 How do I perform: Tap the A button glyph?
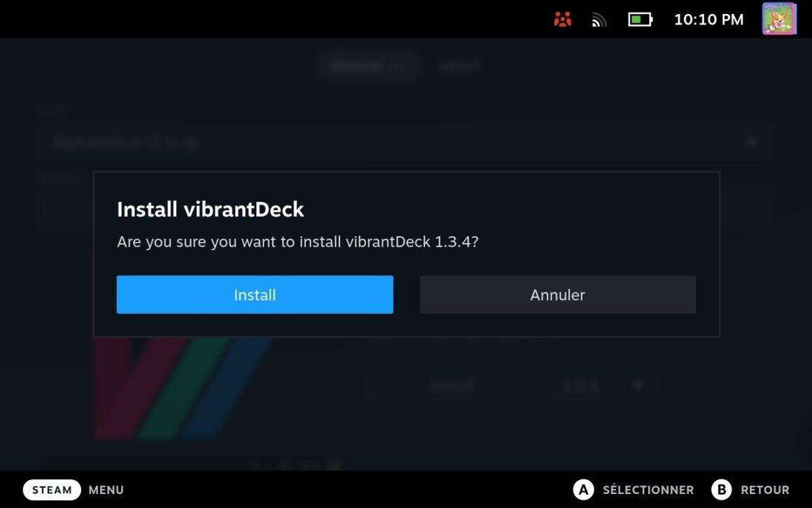[583, 490]
